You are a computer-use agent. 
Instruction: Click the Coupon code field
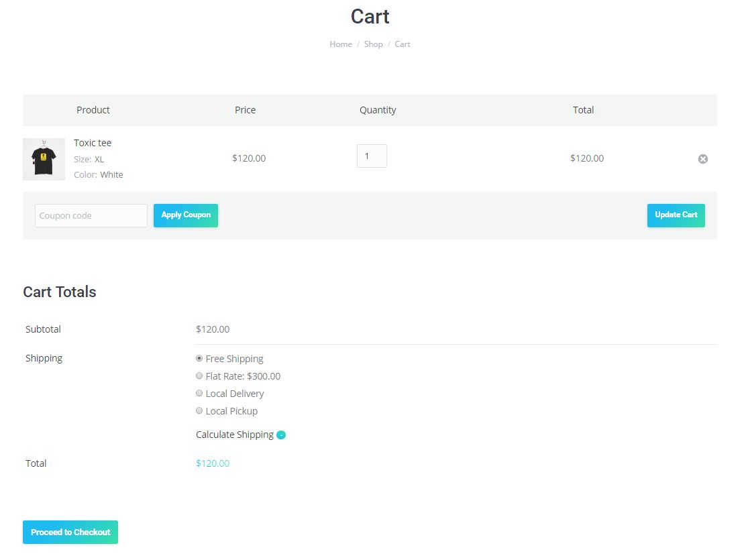pos(91,215)
